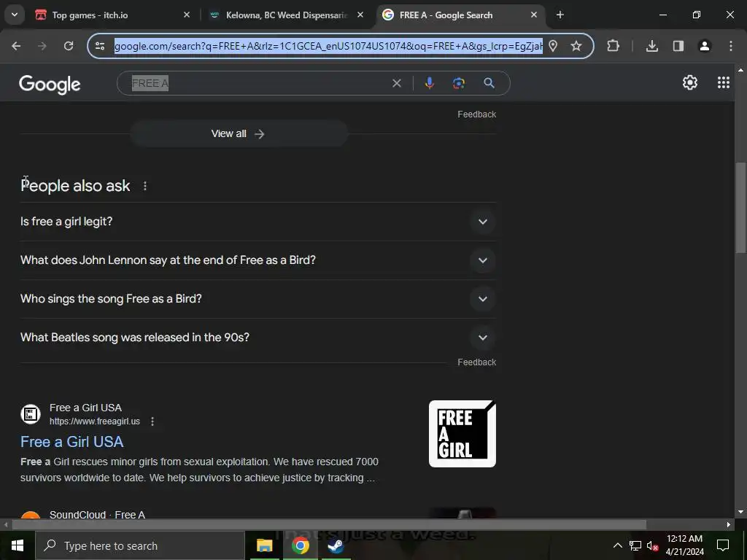Click the scroll right arrow on horizontal scrollbar
The height and width of the screenshot is (560, 747).
coord(729,525)
